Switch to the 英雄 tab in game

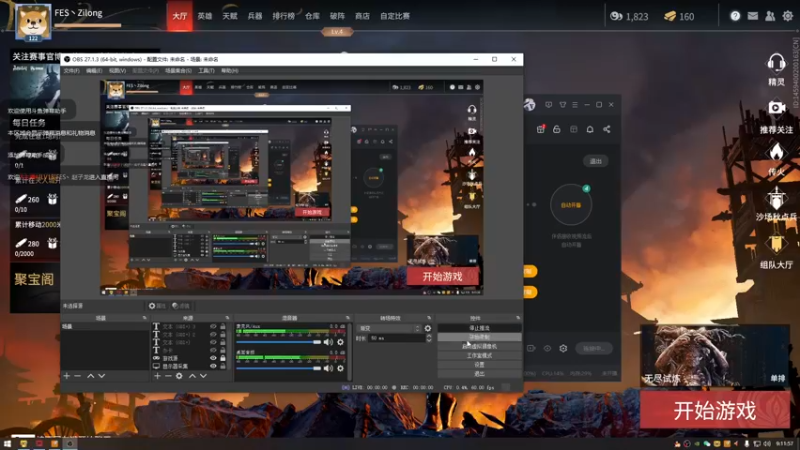pyautogui.click(x=205, y=16)
